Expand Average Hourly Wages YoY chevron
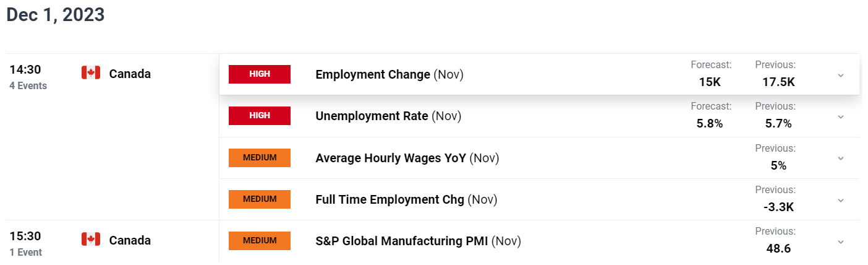This screenshot has height=265, width=868. (840, 158)
